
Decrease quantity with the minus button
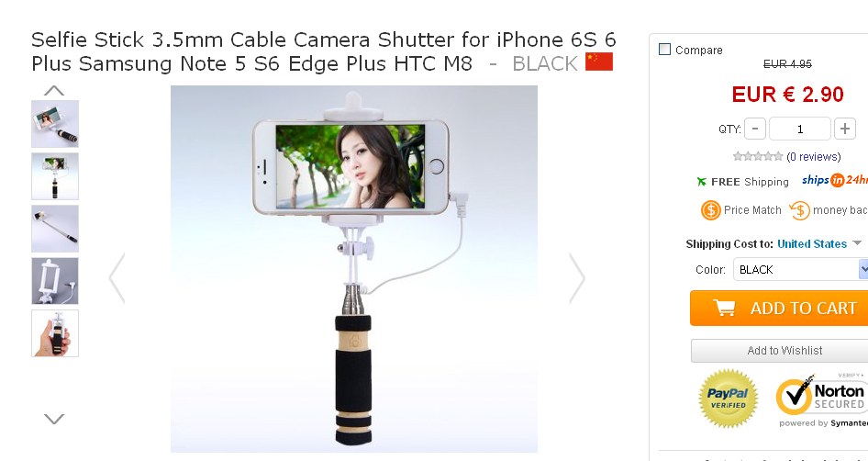pyautogui.click(x=755, y=129)
